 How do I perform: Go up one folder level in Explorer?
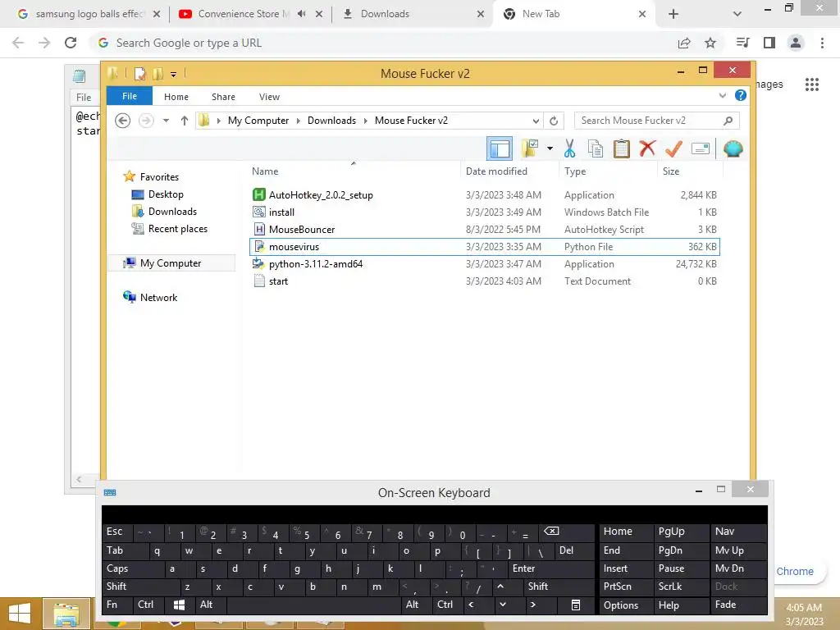pyautogui.click(x=185, y=121)
